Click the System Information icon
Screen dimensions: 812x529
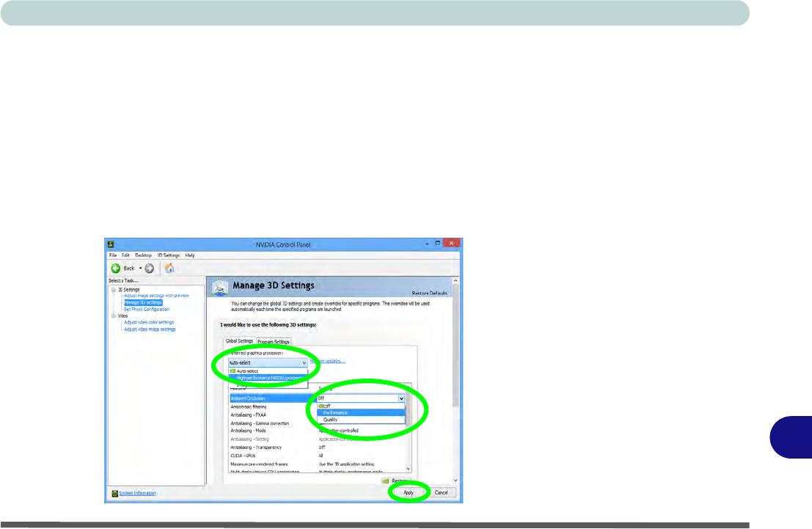(x=115, y=493)
